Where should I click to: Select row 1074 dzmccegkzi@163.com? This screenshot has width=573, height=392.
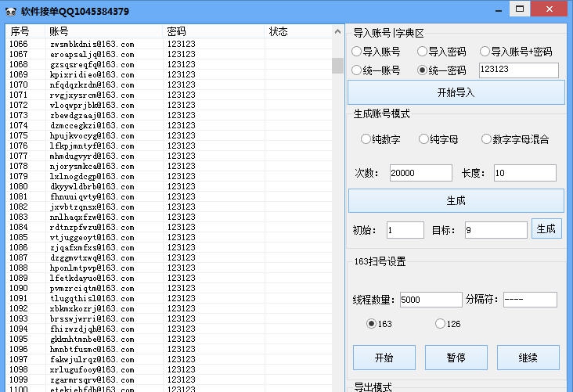point(169,126)
